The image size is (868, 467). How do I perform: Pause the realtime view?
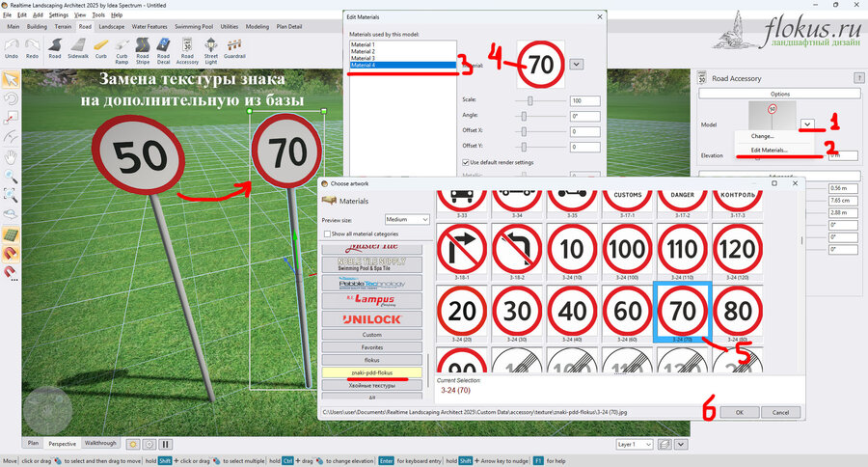[165, 444]
